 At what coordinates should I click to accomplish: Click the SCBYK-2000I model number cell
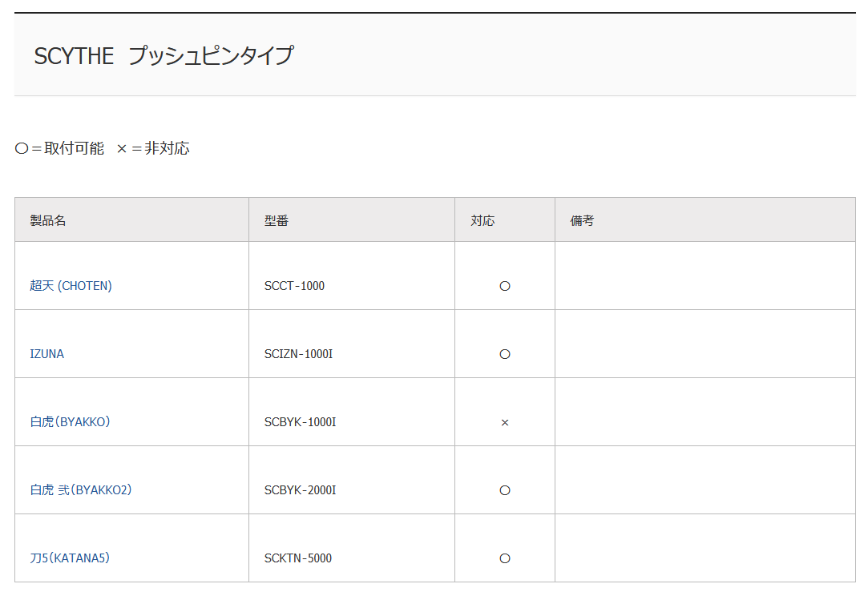pos(352,480)
